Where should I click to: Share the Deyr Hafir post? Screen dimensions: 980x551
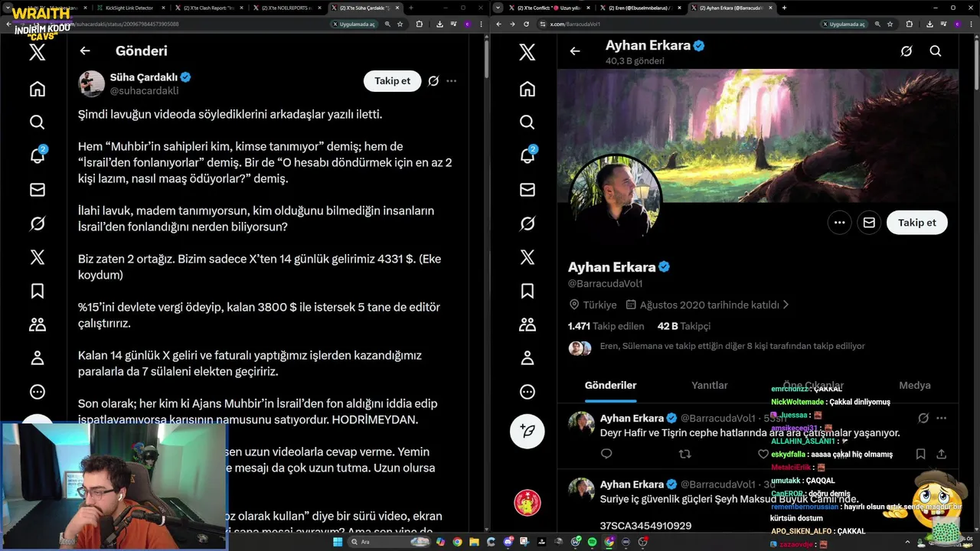pos(942,454)
